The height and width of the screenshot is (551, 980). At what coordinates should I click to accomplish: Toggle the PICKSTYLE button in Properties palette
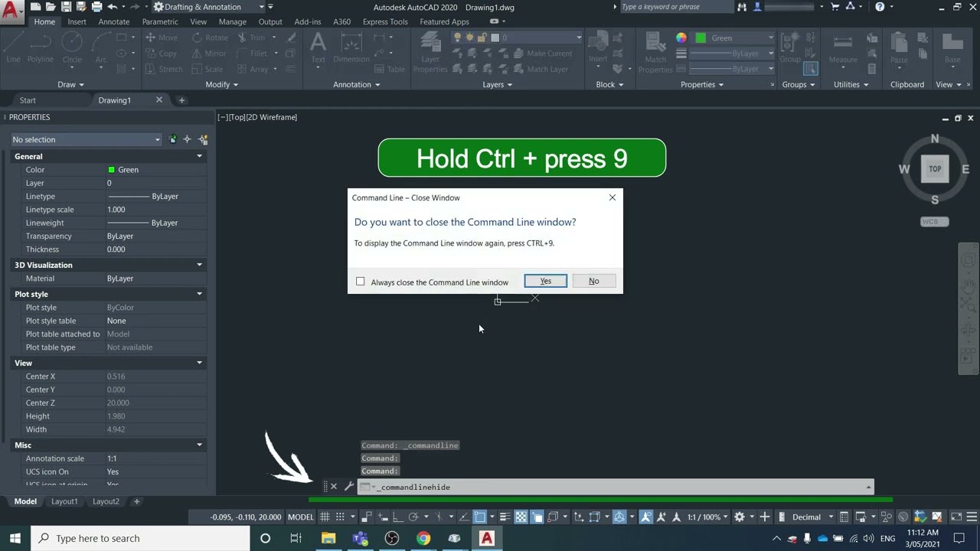173,139
